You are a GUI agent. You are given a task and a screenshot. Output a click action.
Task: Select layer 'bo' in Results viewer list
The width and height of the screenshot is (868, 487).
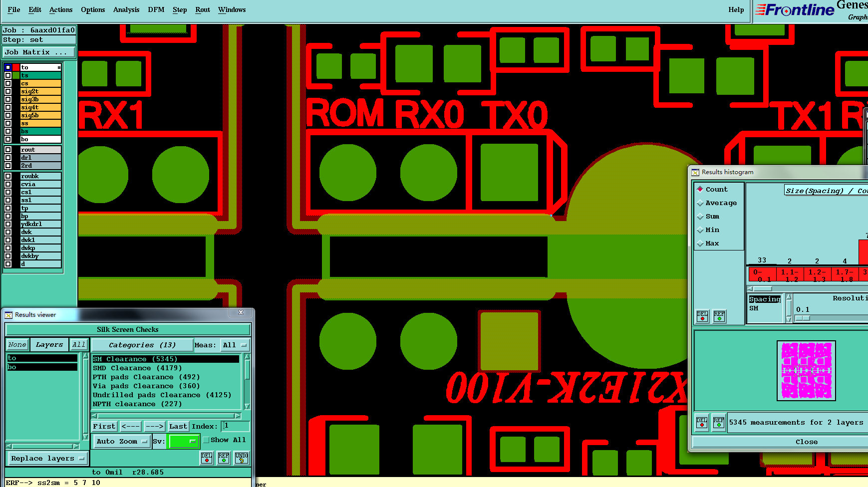[42, 367]
